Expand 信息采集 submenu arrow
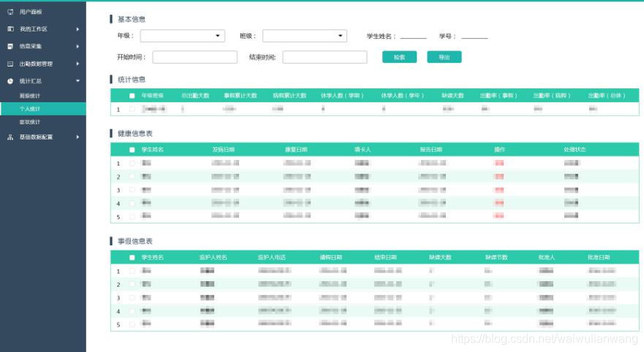This screenshot has height=352, width=644. 77,46
